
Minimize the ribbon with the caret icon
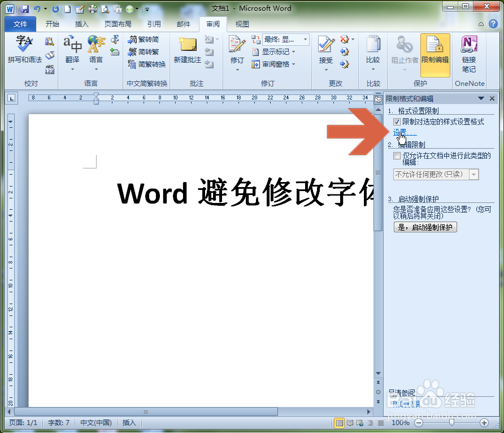click(x=481, y=24)
